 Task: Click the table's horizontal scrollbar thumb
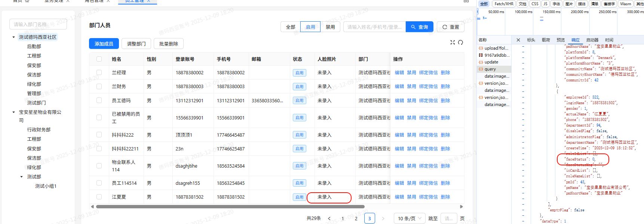coord(230,206)
